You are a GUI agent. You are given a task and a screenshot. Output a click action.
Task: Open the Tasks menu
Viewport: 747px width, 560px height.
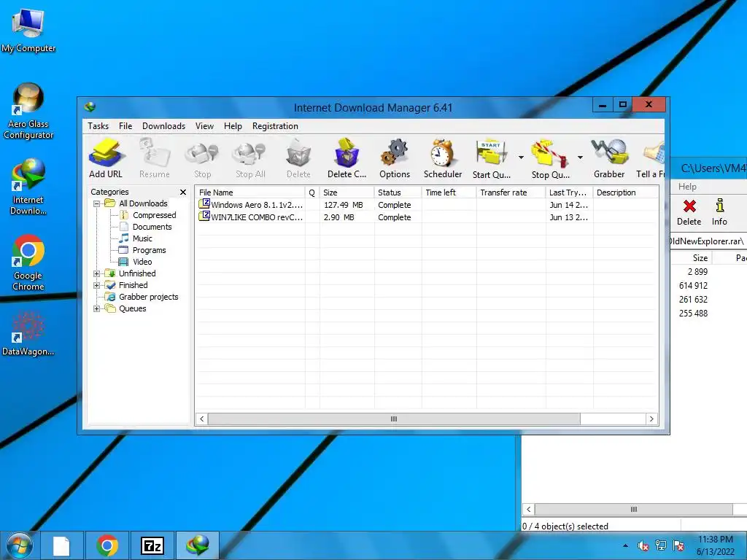(98, 125)
